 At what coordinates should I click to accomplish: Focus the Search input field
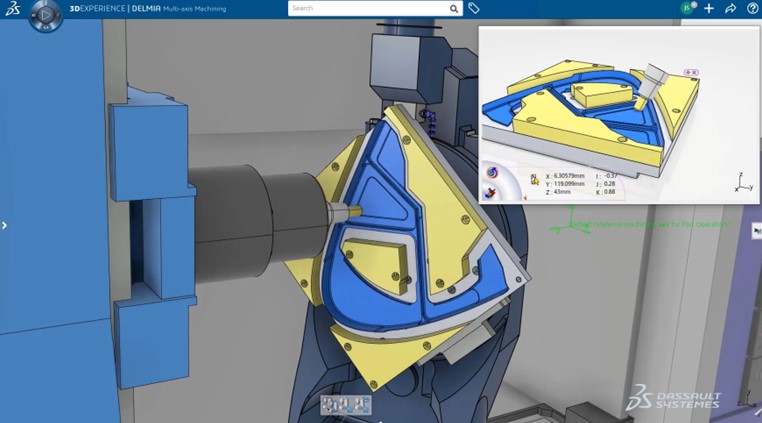[368, 8]
